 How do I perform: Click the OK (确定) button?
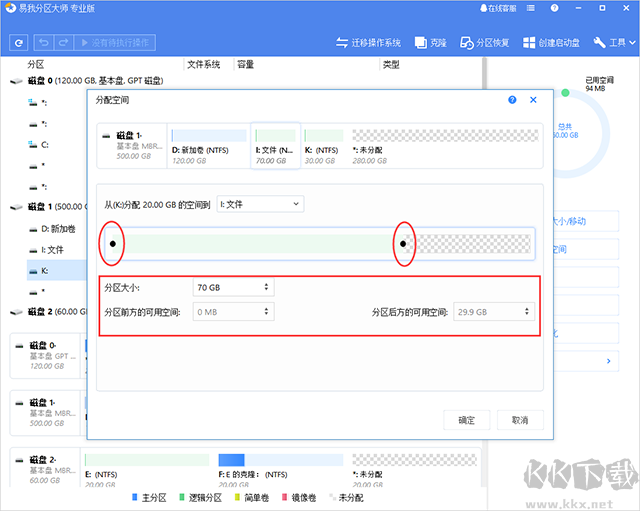[x=467, y=420]
